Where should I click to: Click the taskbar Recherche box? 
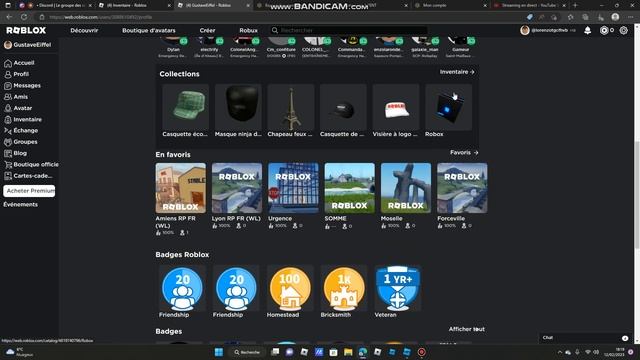(x=247, y=352)
